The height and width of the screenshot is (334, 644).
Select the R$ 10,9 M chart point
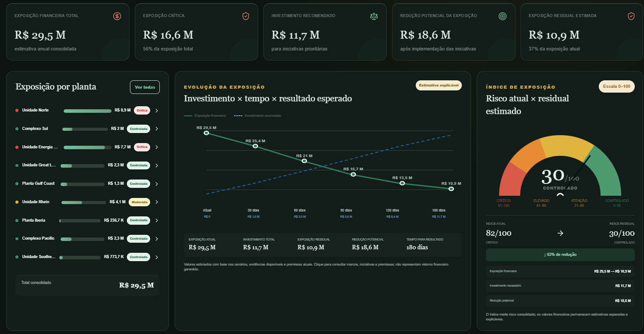click(451, 189)
